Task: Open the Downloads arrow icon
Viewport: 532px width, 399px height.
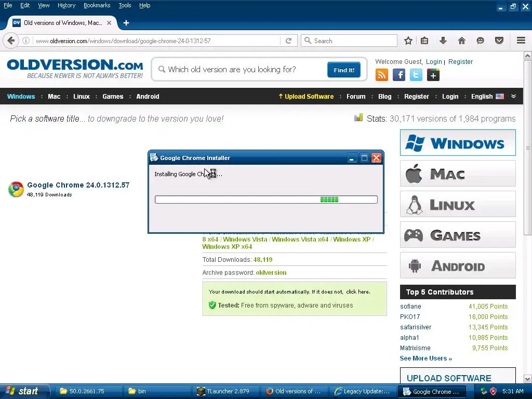Action: point(443,41)
